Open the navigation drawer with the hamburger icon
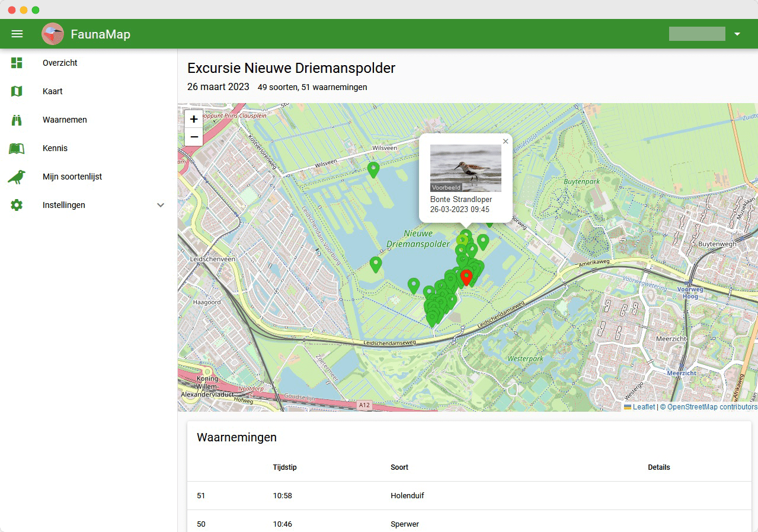The image size is (758, 532). click(17, 33)
